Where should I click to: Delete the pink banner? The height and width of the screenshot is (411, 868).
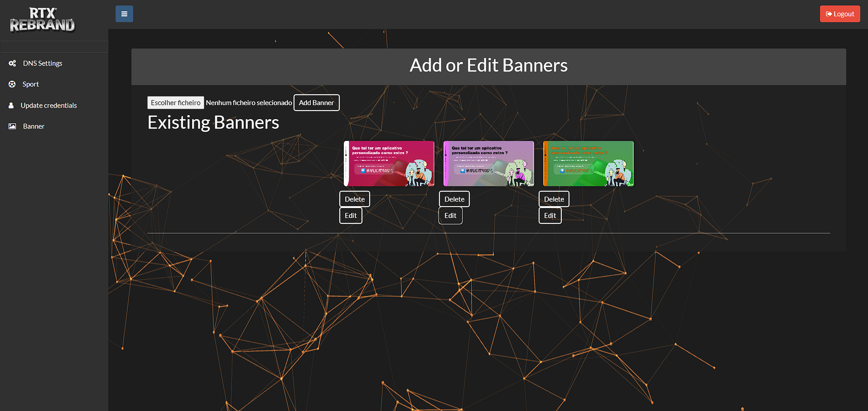click(x=355, y=199)
